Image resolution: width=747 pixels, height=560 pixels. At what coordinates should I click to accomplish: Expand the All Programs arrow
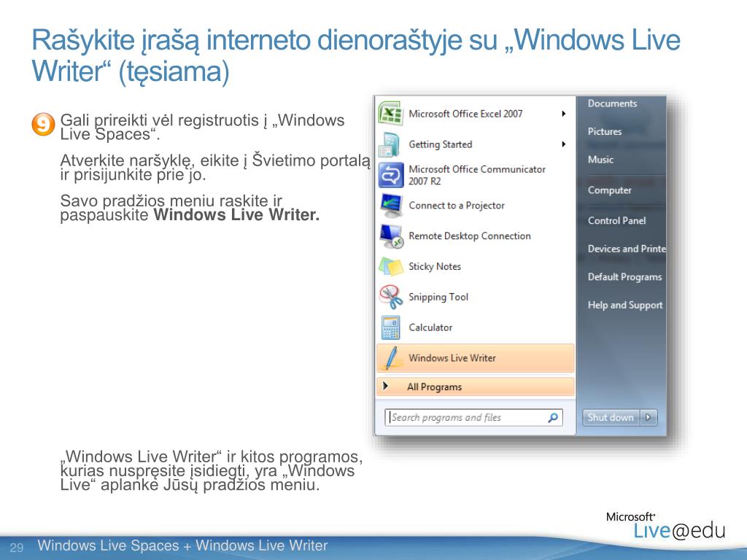(385, 386)
